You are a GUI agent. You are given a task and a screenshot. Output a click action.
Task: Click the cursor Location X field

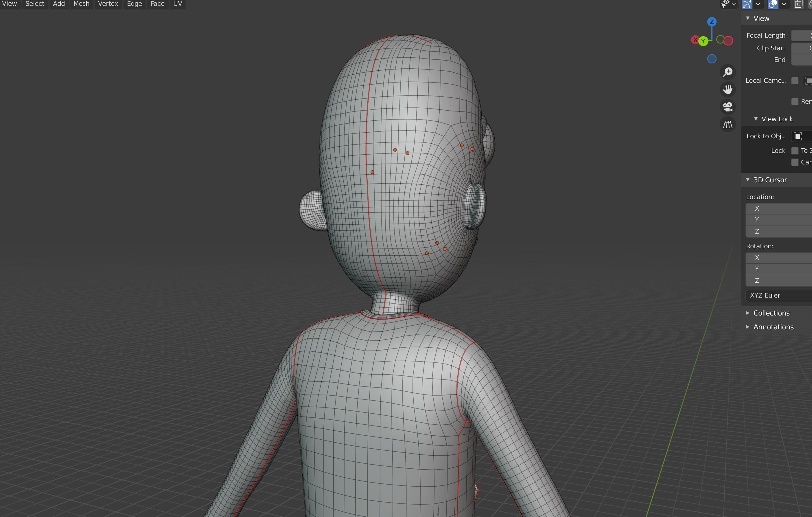pos(779,208)
